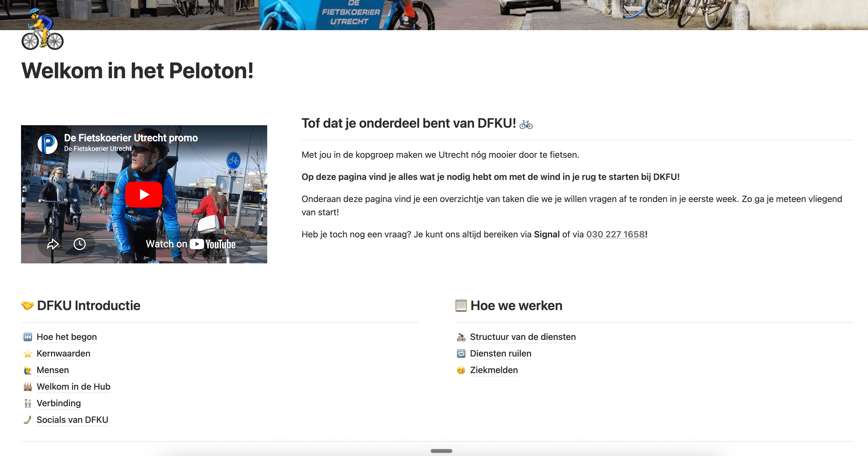This screenshot has height=456, width=868.
Task: Open the Mensen page
Action: pyautogui.click(x=53, y=370)
